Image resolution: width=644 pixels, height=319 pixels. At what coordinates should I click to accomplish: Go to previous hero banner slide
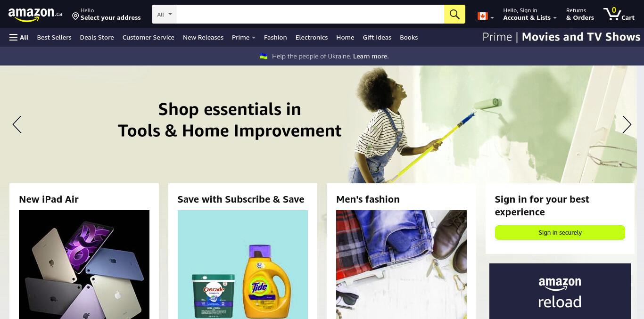(17, 124)
